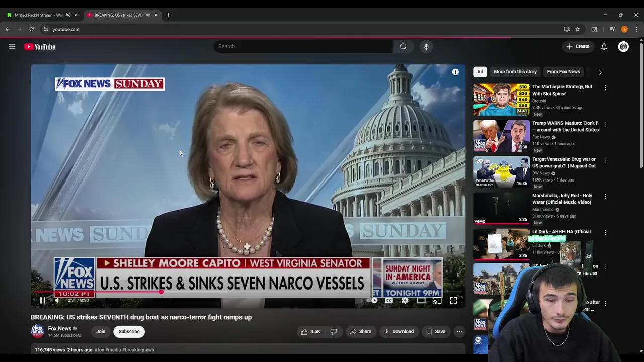Dislike the video

[333, 332]
